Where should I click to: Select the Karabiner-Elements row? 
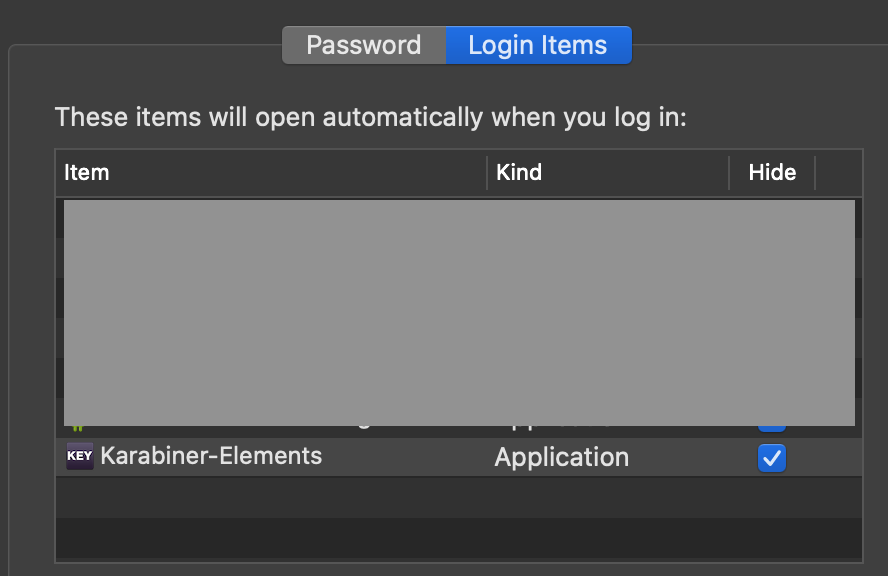point(400,457)
